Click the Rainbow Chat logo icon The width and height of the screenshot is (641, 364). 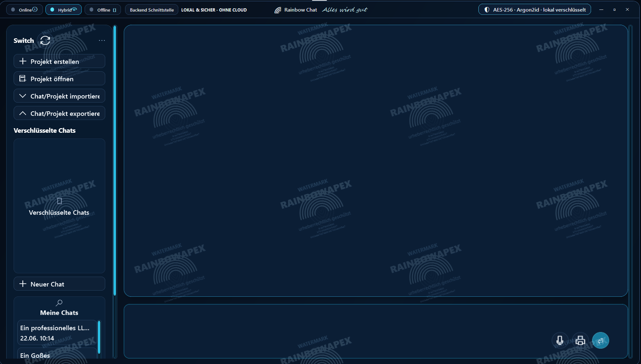278,10
